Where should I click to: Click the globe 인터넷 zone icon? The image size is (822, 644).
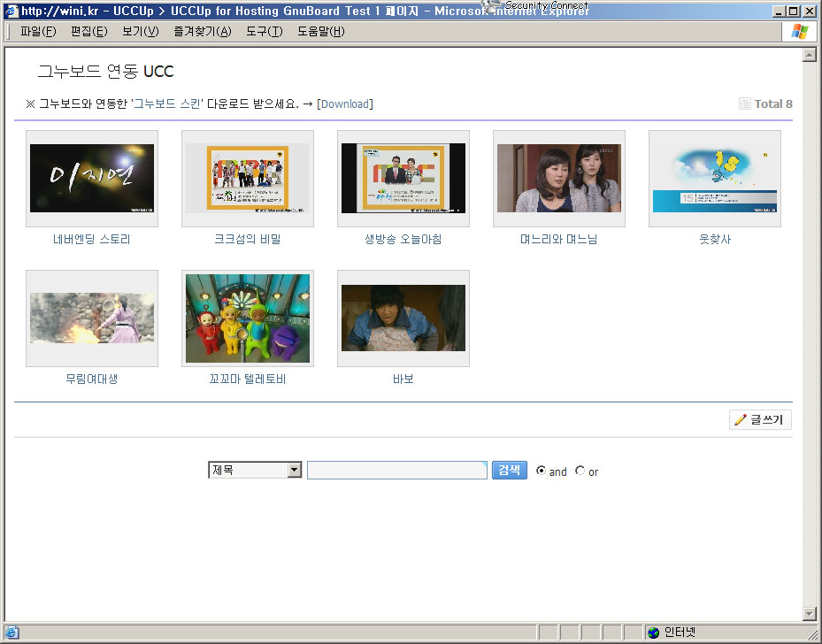coord(653,632)
